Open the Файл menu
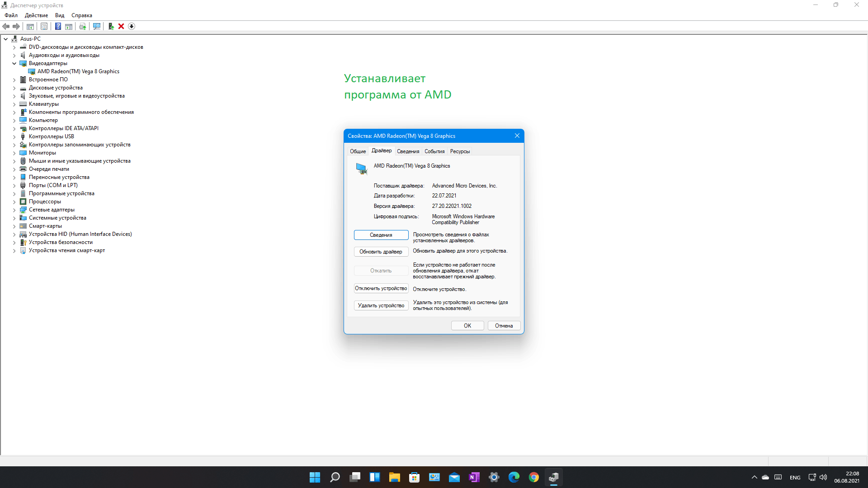This screenshot has height=488, width=868. click(x=11, y=15)
